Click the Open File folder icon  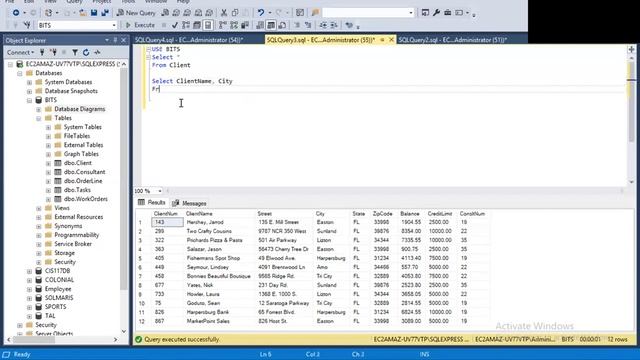point(83,13)
